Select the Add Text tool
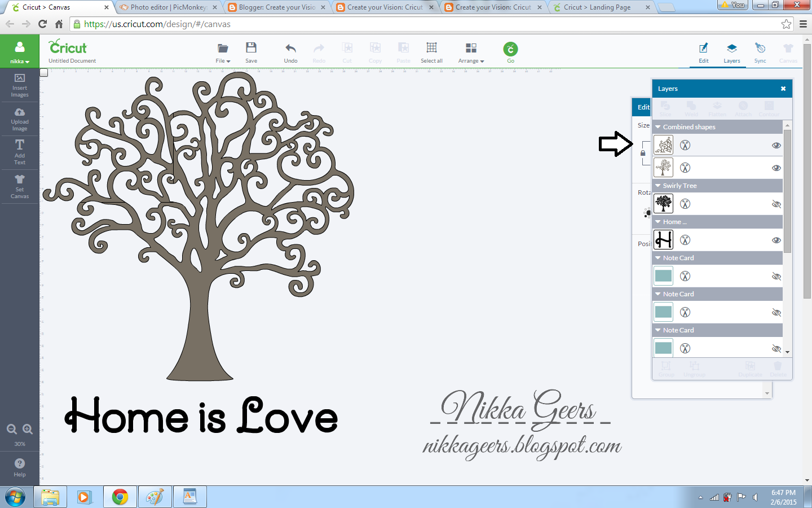This screenshot has width=812, height=508. pyautogui.click(x=20, y=152)
